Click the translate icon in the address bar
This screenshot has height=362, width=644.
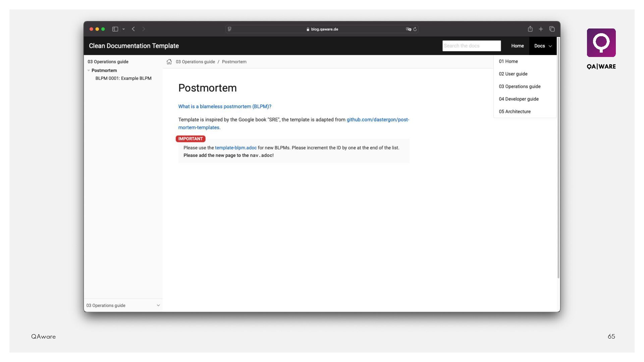(408, 29)
